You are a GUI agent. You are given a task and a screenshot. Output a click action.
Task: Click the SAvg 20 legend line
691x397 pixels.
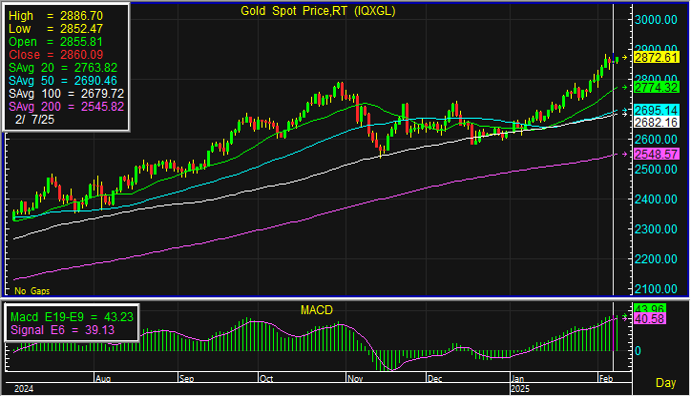[63, 68]
